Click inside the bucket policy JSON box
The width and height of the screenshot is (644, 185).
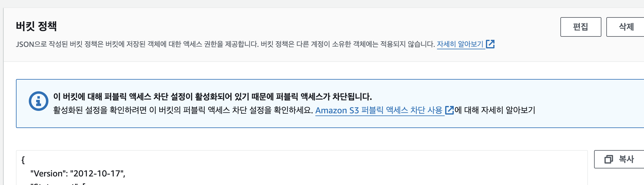302,168
